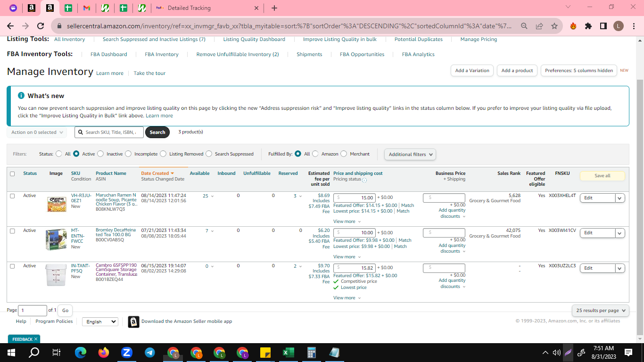644x362 pixels.
Task: Switch to the FedEx Detailed Tracking tab
Action: click(208, 8)
